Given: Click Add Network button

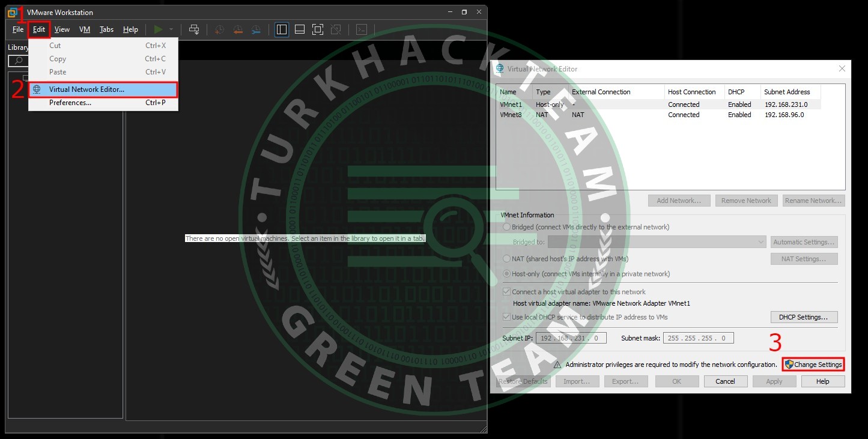Looking at the screenshot, I should click(x=679, y=201).
